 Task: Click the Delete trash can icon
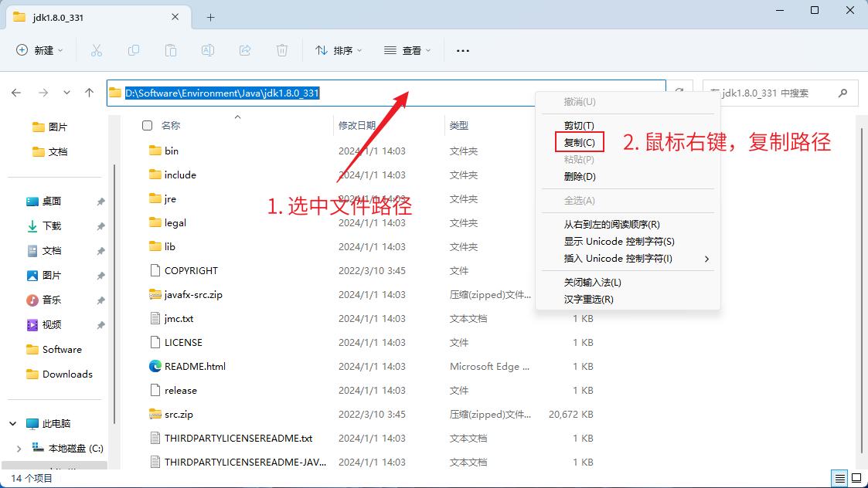tap(282, 50)
